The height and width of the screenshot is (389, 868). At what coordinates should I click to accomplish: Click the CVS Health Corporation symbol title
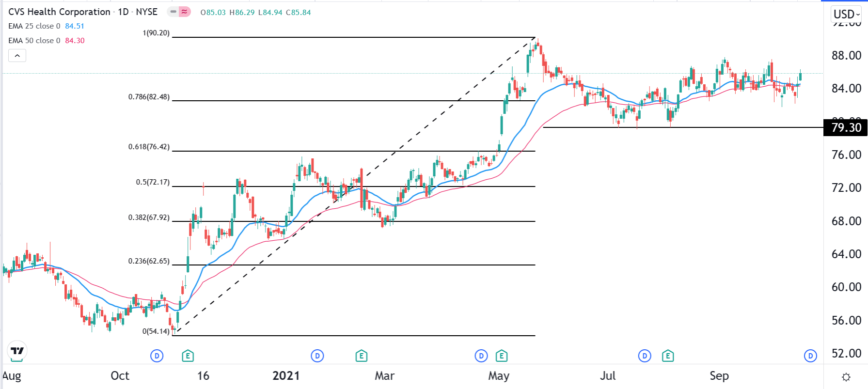point(59,12)
